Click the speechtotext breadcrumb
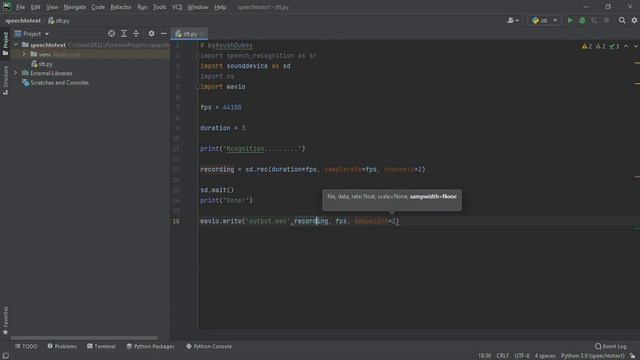Image resolution: width=640 pixels, height=360 pixels. click(x=23, y=20)
